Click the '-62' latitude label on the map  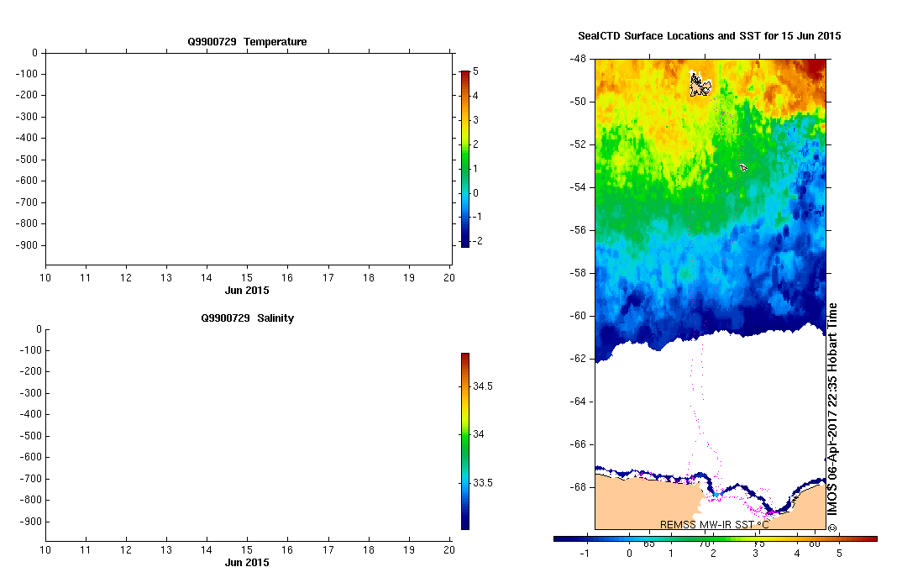578,359
